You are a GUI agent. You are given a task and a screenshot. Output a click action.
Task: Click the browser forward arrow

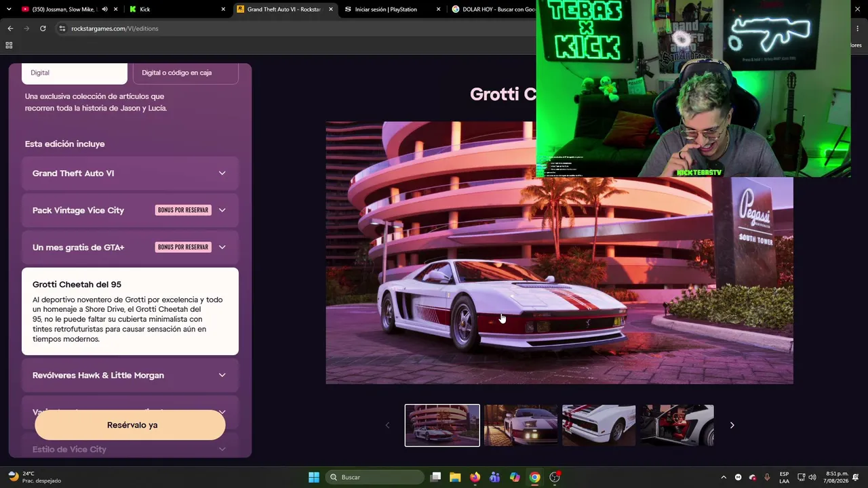coord(26,28)
